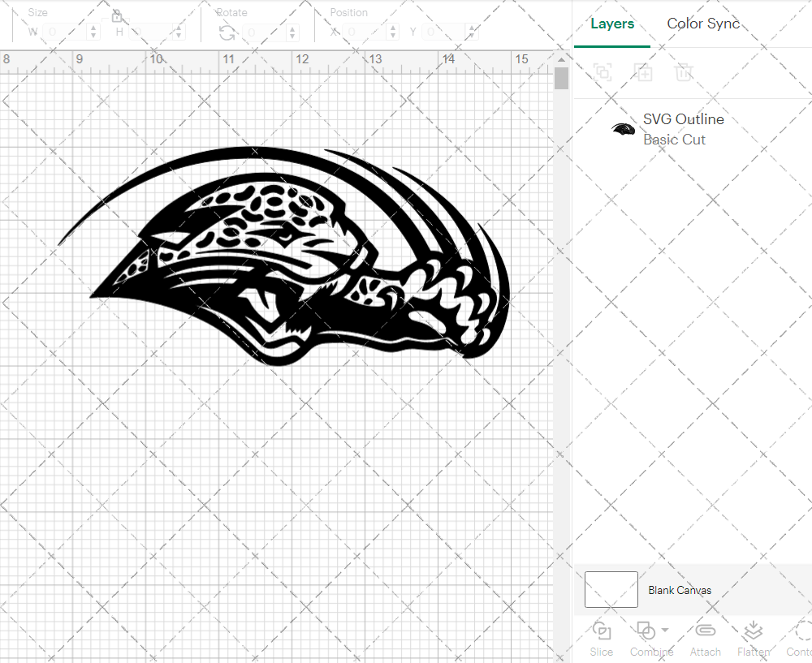
Task: Click the Group layers icon
Action: pyautogui.click(x=603, y=72)
